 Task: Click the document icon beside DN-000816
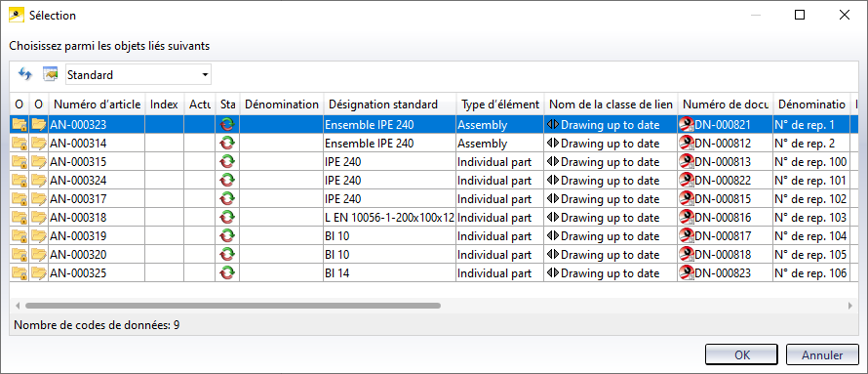[x=687, y=217]
